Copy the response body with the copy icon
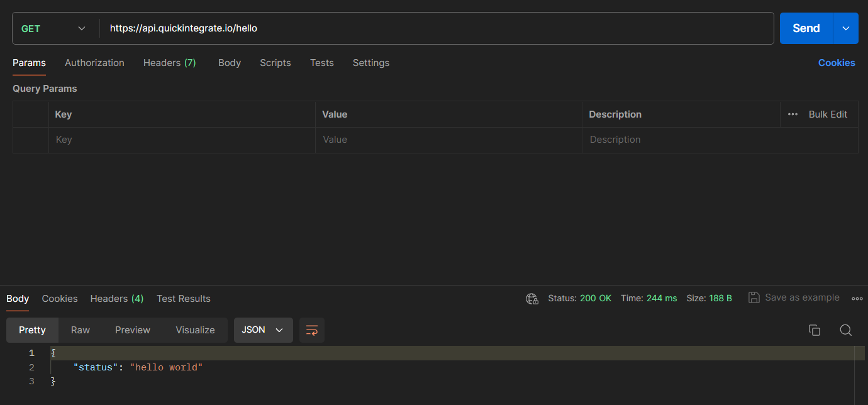The width and height of the screenshot is (868, 405). (x=815, y=330)
